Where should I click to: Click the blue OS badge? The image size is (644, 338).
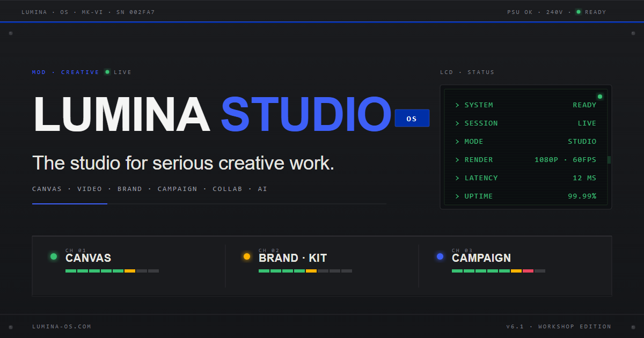pyautogui.click(x=412, y=119)
